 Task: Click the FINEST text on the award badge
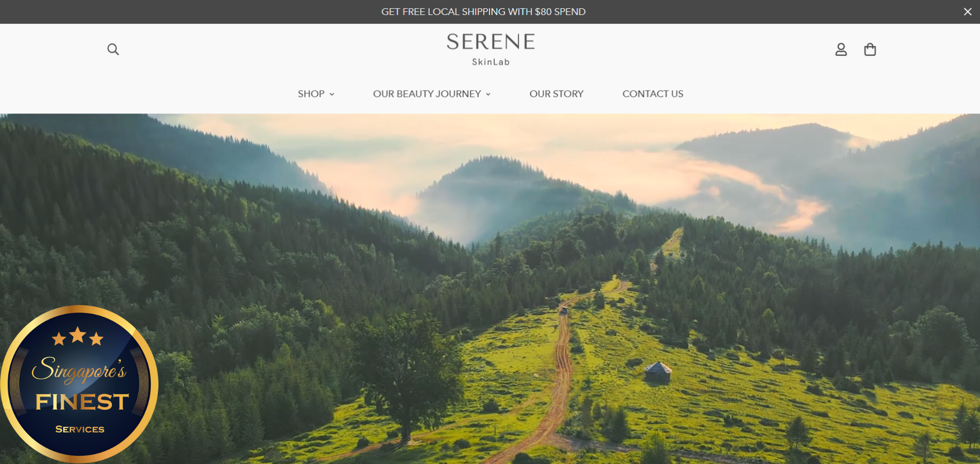[82, 402]
